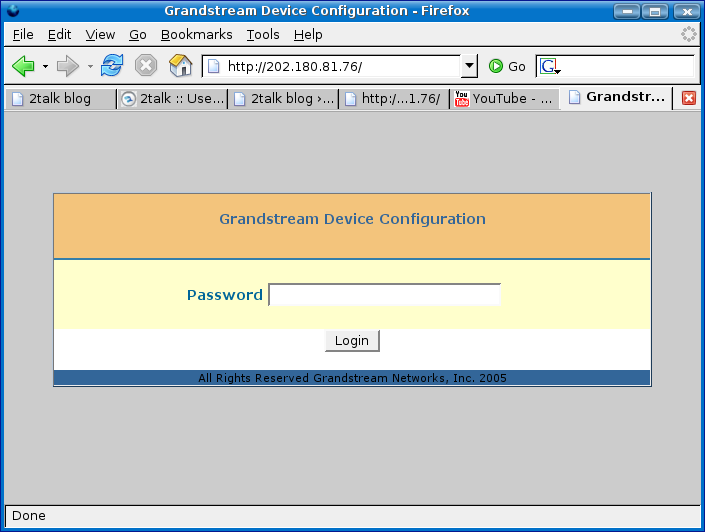Switch to the 2talk blog ›... tab

point(283,98)
